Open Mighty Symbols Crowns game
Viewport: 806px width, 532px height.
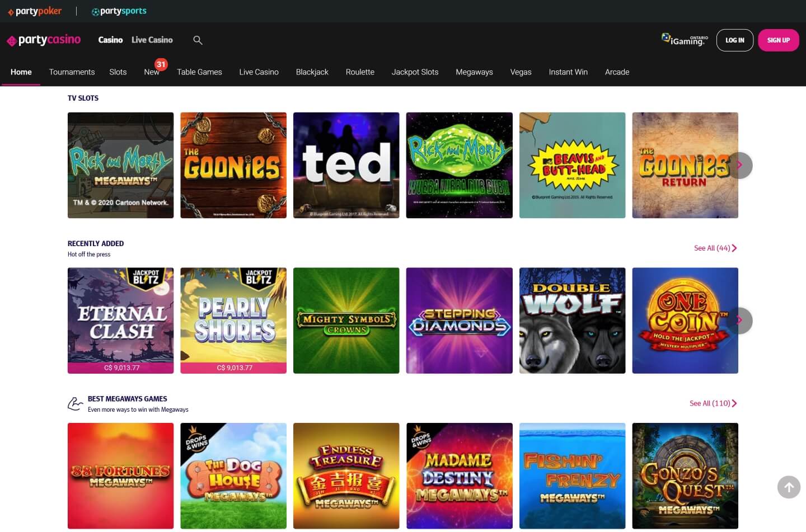click(346, 321)
